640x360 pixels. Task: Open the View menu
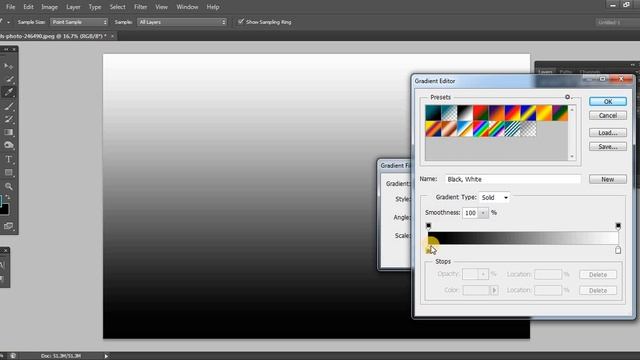[x=162, y=7]
